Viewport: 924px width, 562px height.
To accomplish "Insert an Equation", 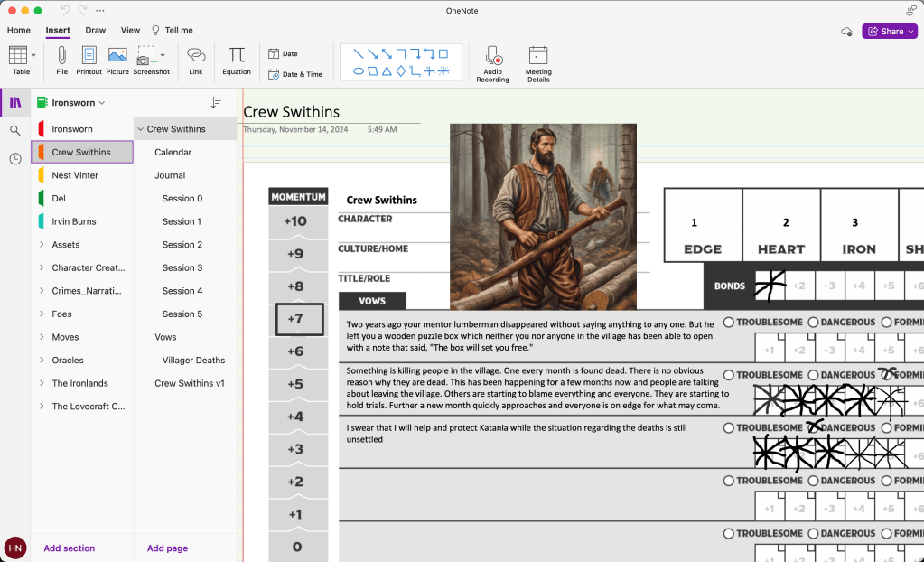I will [237, 56].
